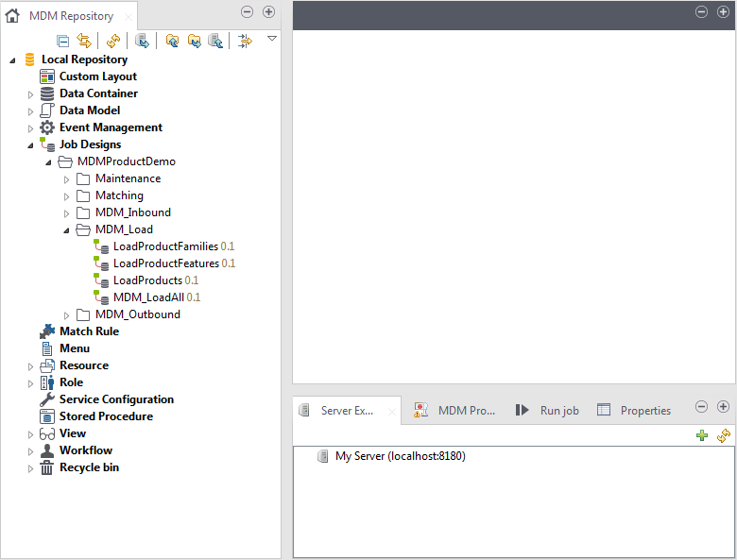
Task: Switch to the Server Explorer tab
Action: tap(347, 411)
